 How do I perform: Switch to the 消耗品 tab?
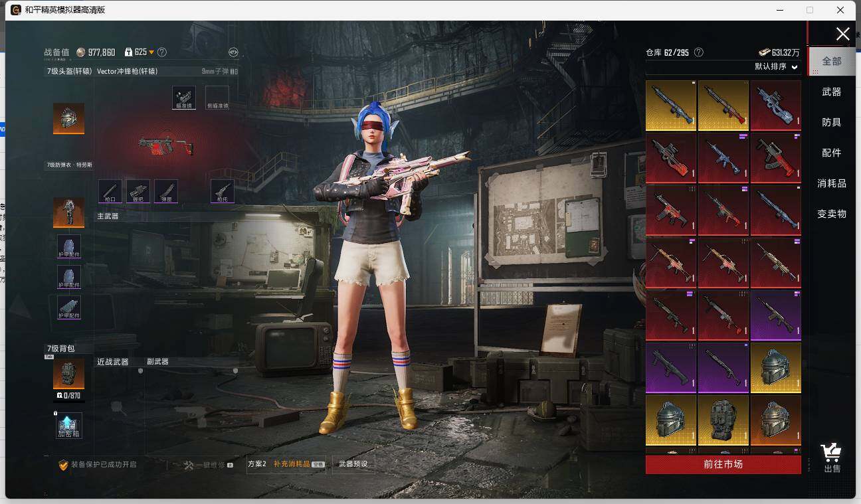coord(832,183)
